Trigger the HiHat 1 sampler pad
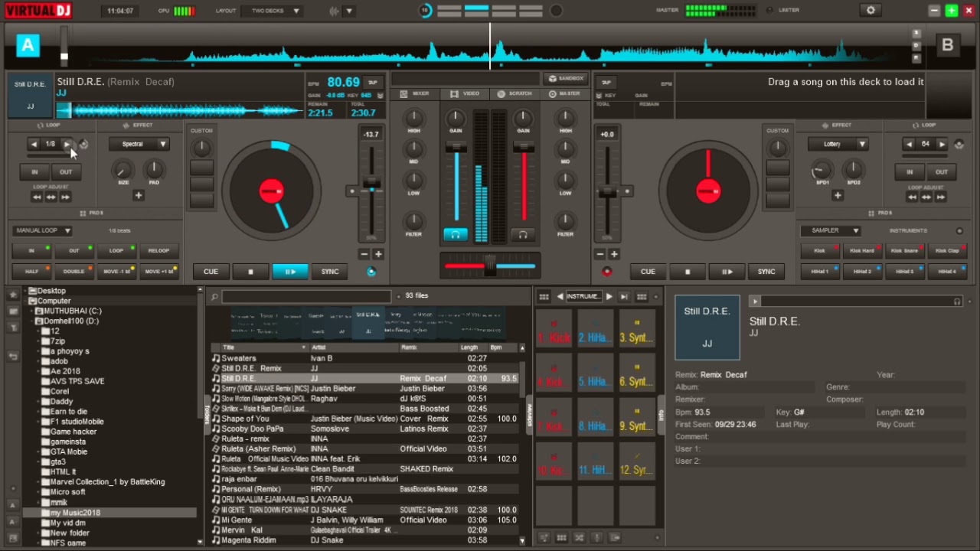Image resolution: width=980 pixels, height=551 pixels. (820, 272)
